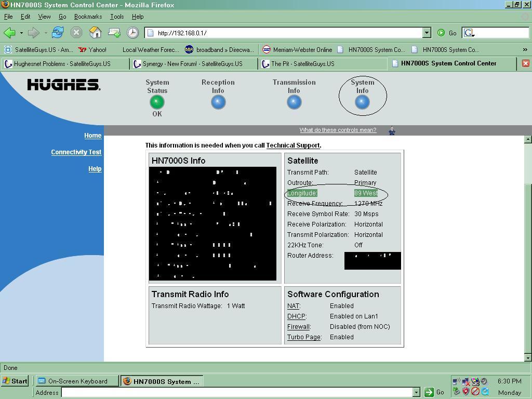Click the green System Status indicator

click(x=157, y=102)
